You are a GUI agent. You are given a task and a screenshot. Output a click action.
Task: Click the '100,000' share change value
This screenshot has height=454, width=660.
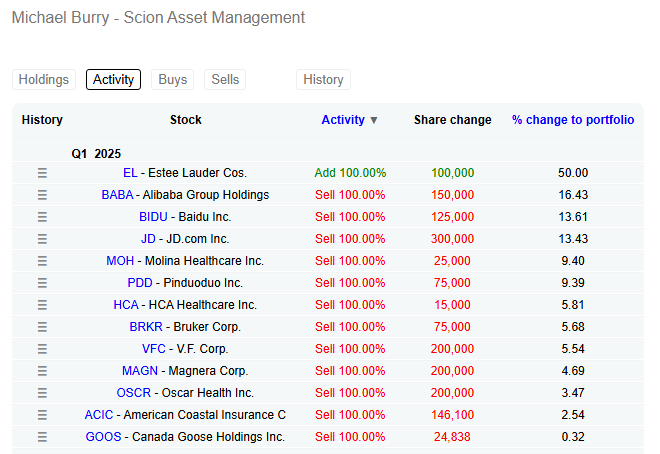tap(452, 173)
